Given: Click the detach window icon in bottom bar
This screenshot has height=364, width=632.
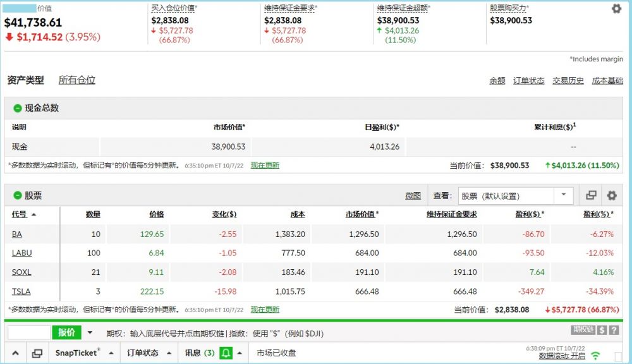Looking at the screenshot, I should 37,353.
